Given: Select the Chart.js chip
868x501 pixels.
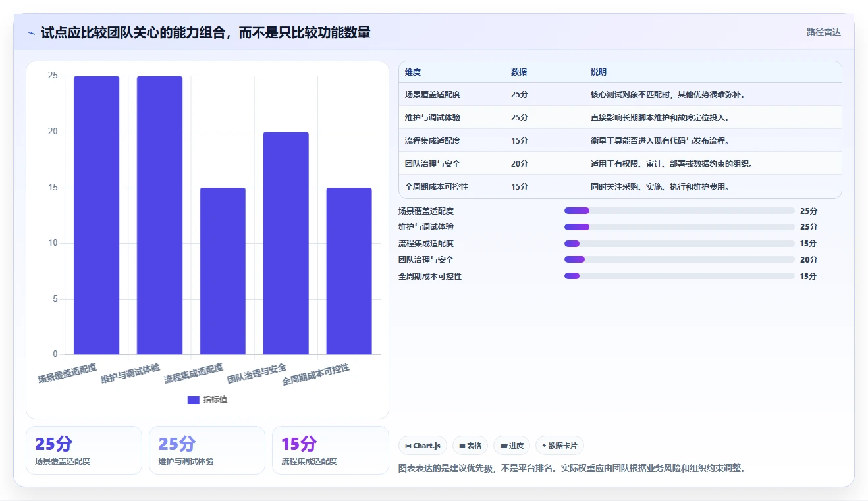Looking at the screenshot, I should [x=422, y=446].
